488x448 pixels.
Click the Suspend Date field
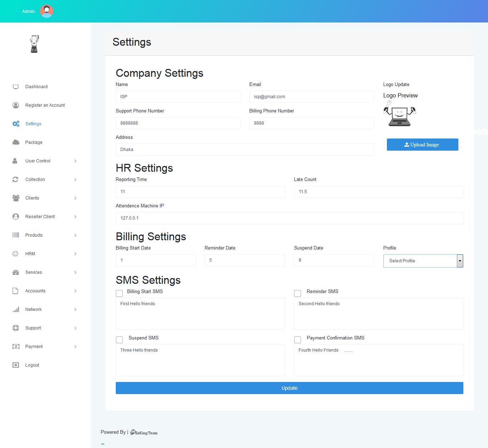click(x=334, y=260)
